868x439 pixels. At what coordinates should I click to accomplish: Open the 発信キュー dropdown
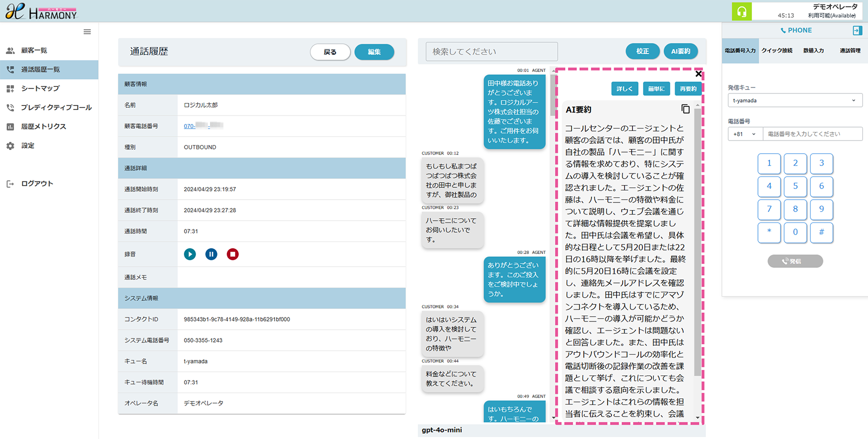[794, 100]
